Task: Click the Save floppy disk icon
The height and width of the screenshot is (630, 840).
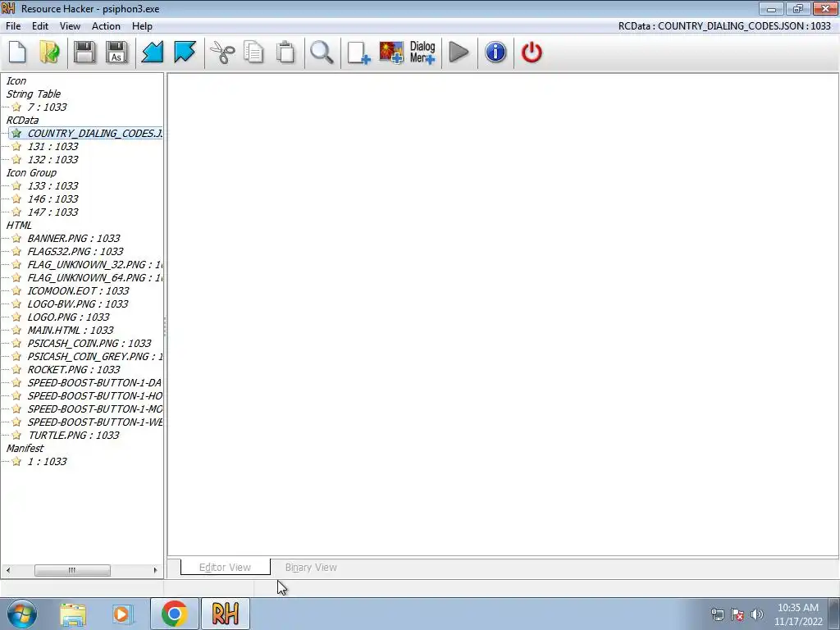Action: pos(84,52)
